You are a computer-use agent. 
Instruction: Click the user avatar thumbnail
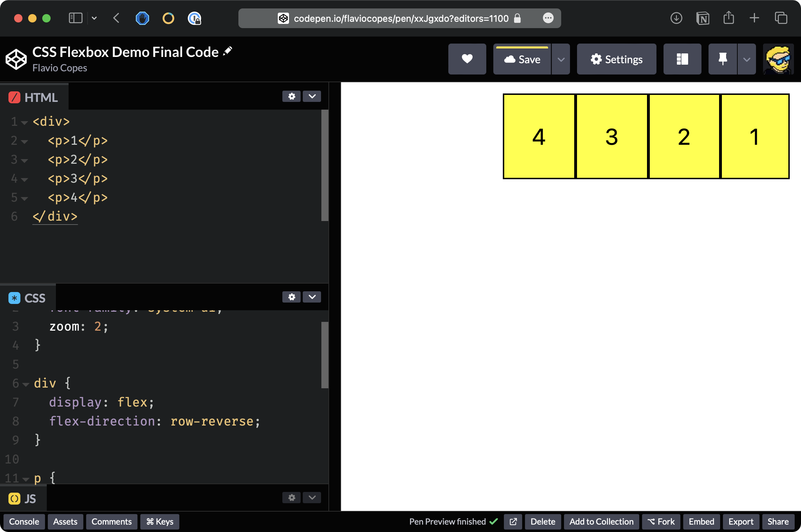[x=778, y=59]
